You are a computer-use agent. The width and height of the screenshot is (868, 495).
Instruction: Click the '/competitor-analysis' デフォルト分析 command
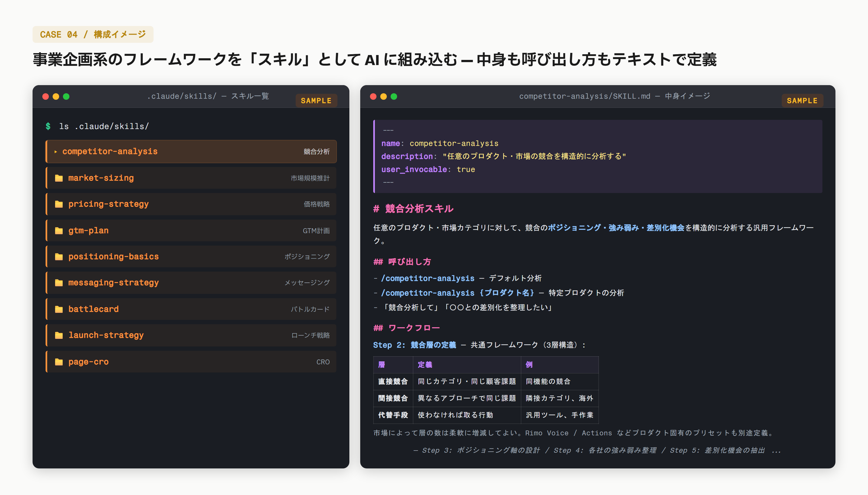(x=427, y=278)
